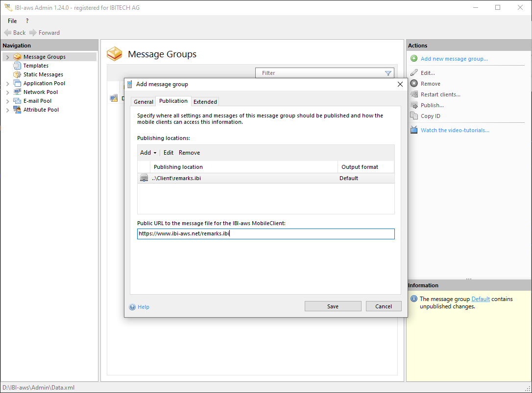Click the Message Groups icon in navigation

click(18, 57)
